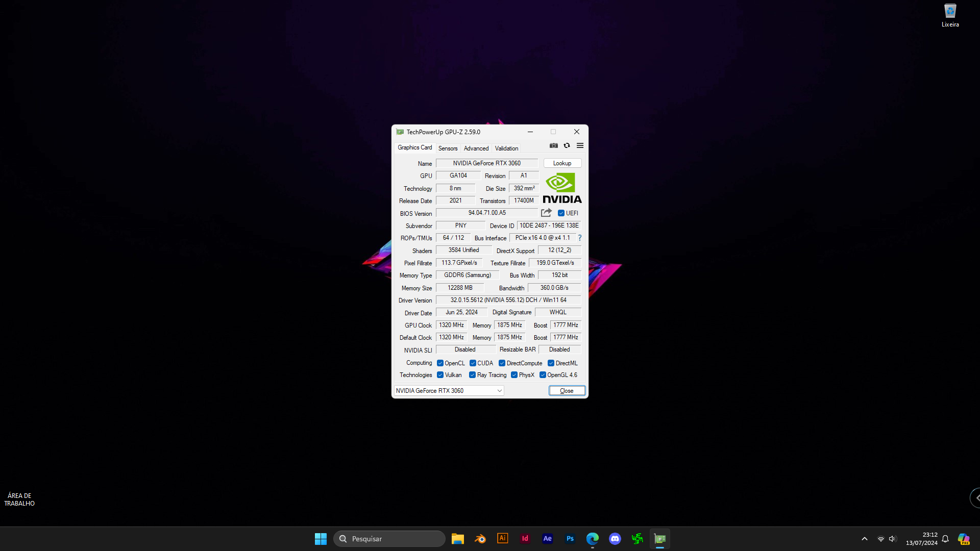This screenshot has width=980, height=551.
Task: Click the Memory Size value 12288 MB
Action: 460,288
